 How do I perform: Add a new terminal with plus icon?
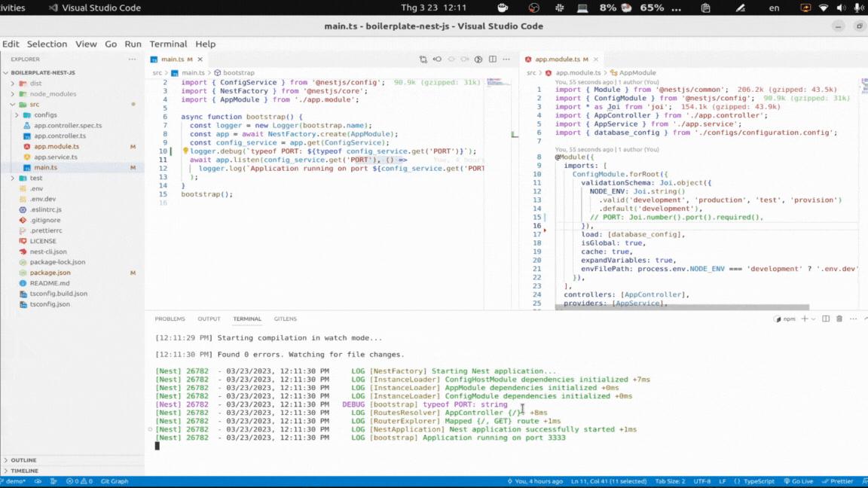coord(804,319)
